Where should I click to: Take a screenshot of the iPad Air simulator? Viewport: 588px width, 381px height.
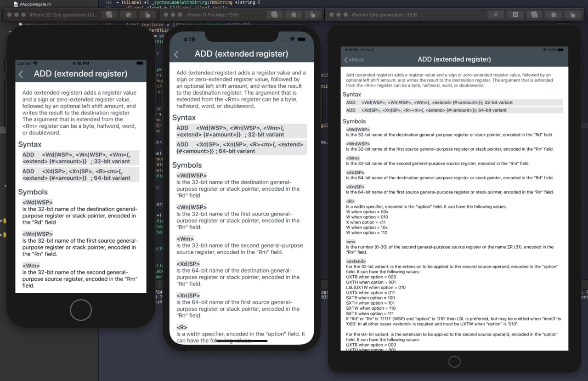coord(534,14)
